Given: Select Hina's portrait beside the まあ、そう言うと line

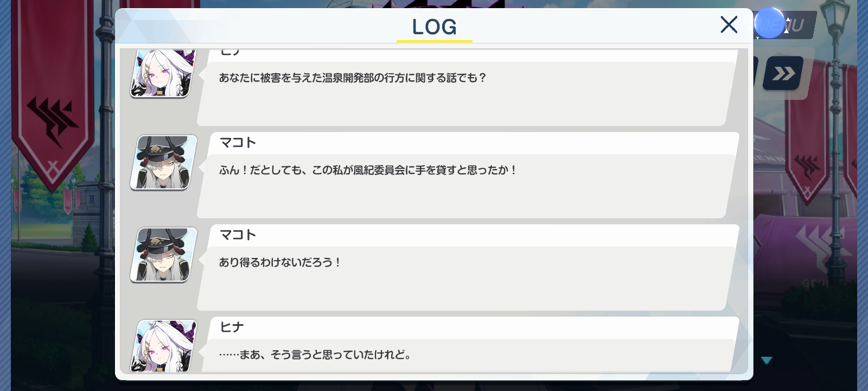Looking at the screenshot, I should pos(163,346).
